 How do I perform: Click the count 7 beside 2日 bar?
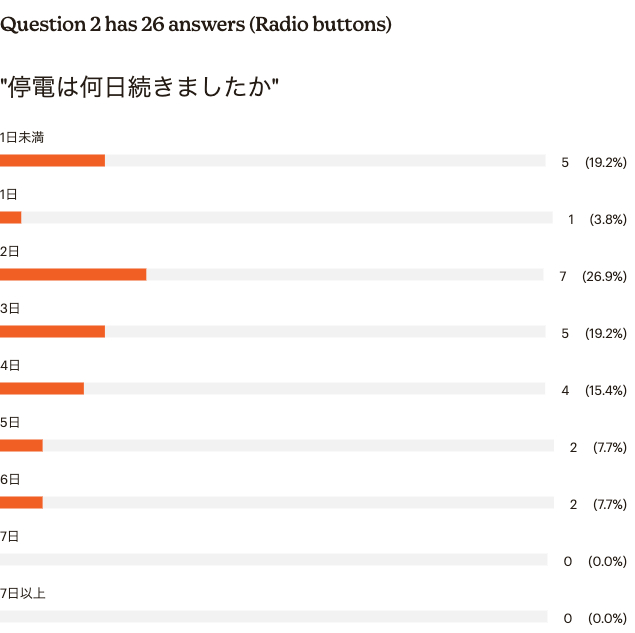coord(563,277)
